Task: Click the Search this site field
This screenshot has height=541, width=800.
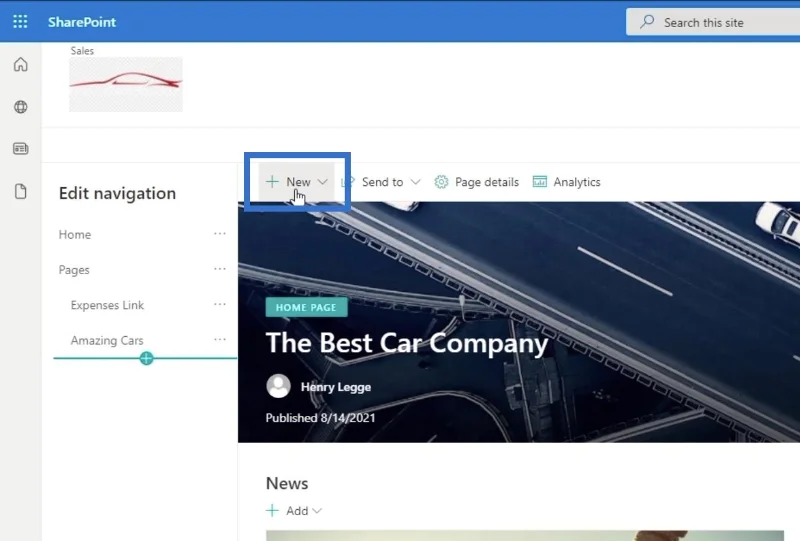Action: click(x=713, y=22)
